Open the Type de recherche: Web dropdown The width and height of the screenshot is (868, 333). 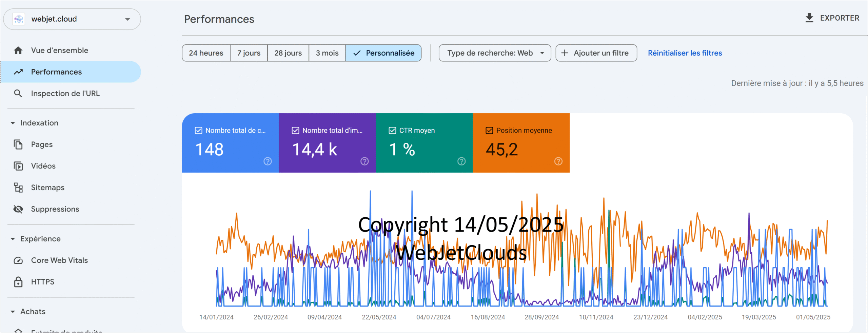495,53
